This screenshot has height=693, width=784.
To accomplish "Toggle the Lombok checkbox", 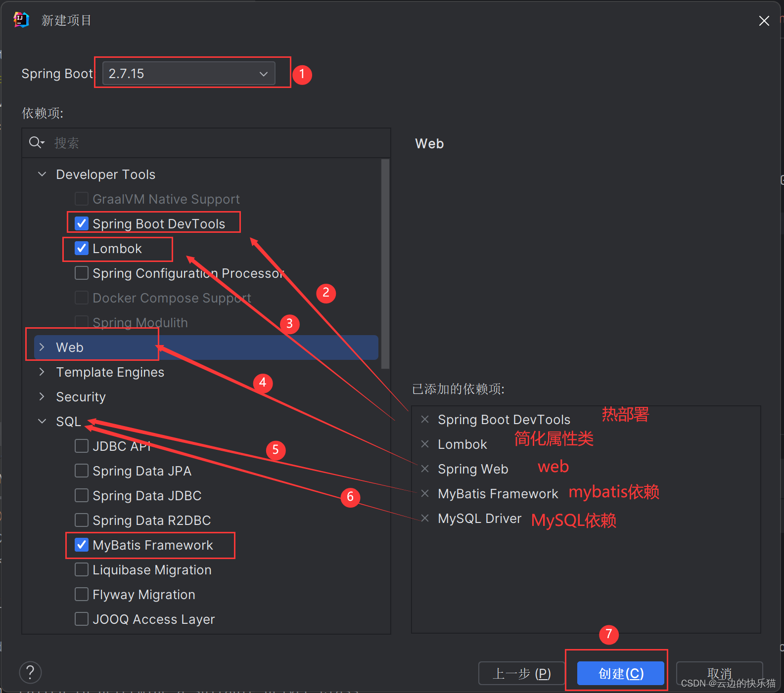I will [82, 248].
